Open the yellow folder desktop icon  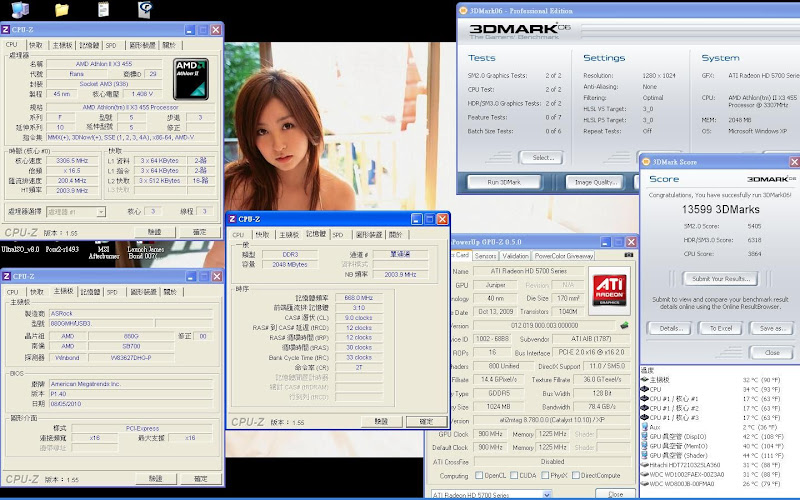62,10
